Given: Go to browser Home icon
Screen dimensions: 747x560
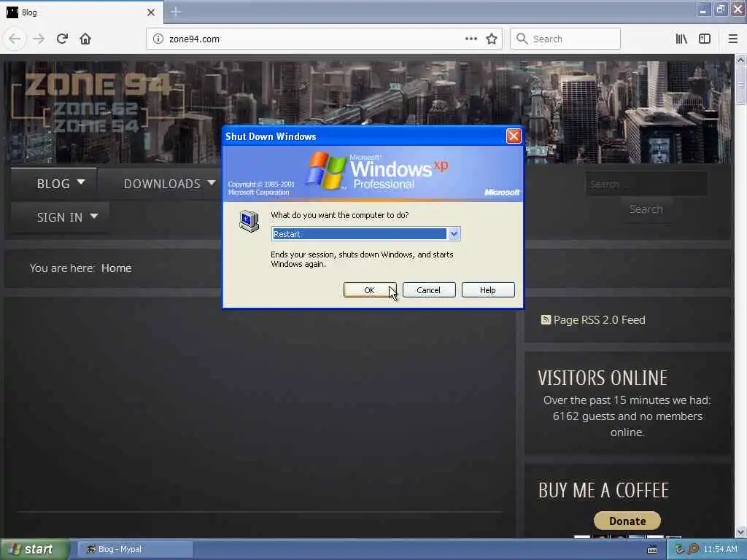Looking at the screenshot, I should (85, 39).
